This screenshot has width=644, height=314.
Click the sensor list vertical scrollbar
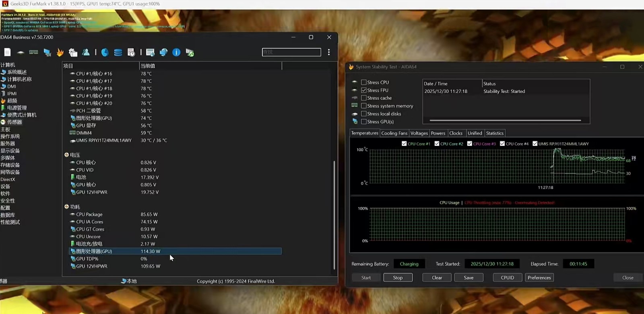click(x=334, y=215)
